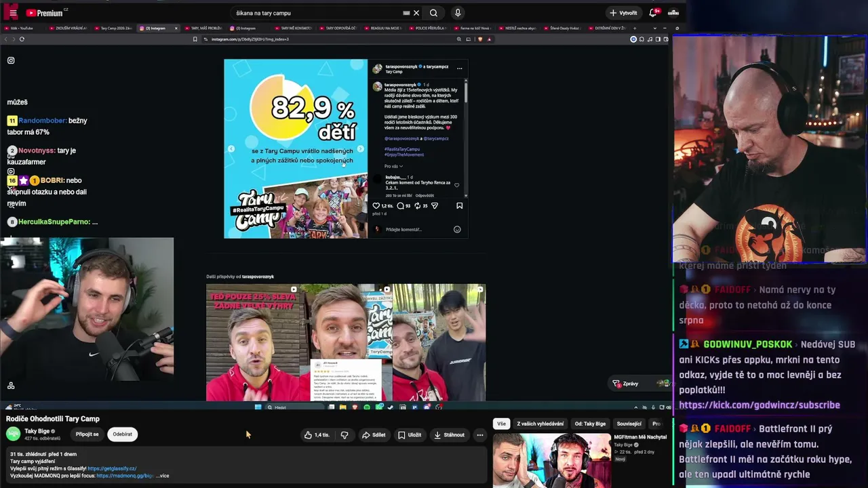The image size is (868, 488).
Task: Click Připojit se to join the channel
Action: tap(87, 434)
